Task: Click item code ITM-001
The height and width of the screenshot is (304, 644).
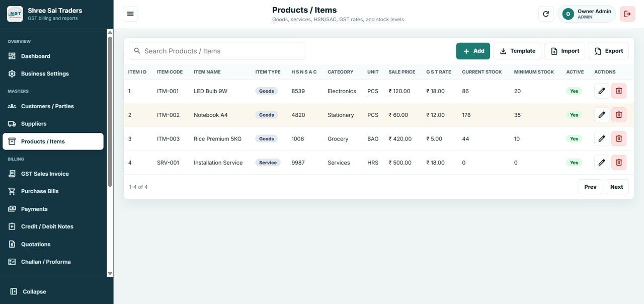Action: pyautogui.click(x=168, y=91)
